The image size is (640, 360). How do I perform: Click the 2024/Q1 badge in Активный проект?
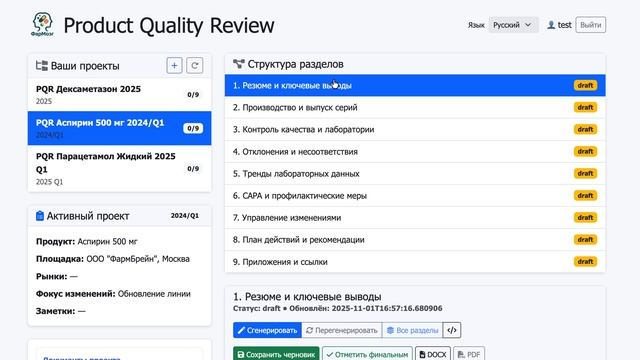coord(185,216)
